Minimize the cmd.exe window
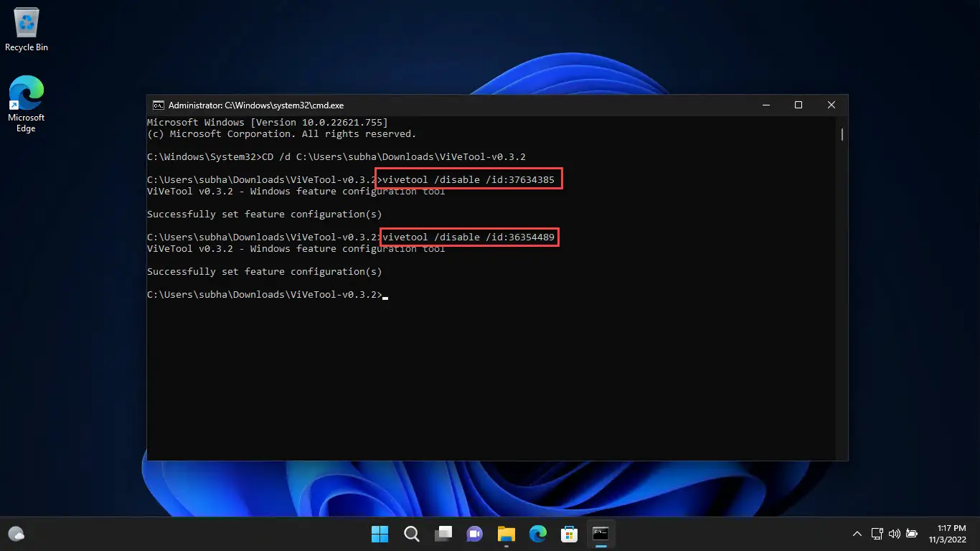The image size is (980, 551). [x=765, y=105]
